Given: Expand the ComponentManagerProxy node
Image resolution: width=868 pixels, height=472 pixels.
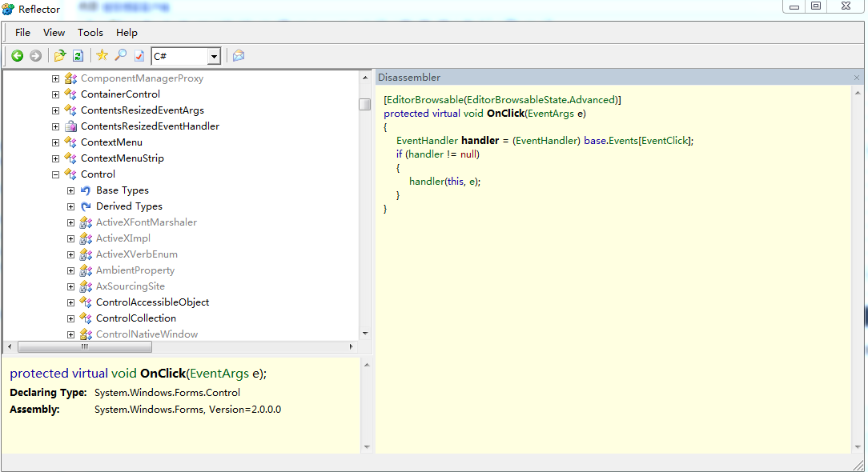Looking at the screenshot, I should pos(55,78).
